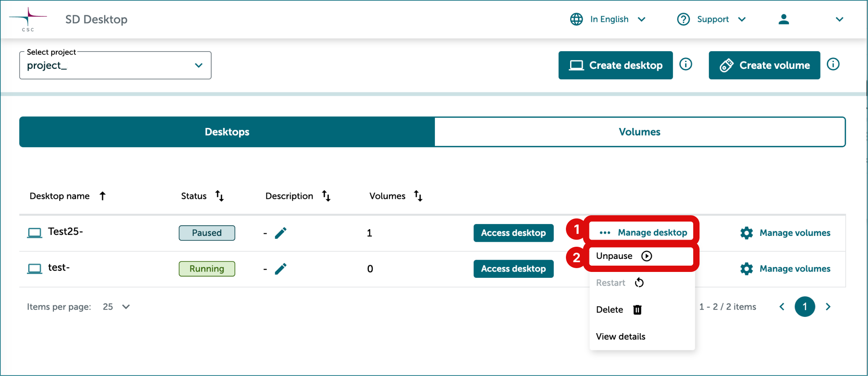Click the Paused status badge

click(x=207, y=233)
